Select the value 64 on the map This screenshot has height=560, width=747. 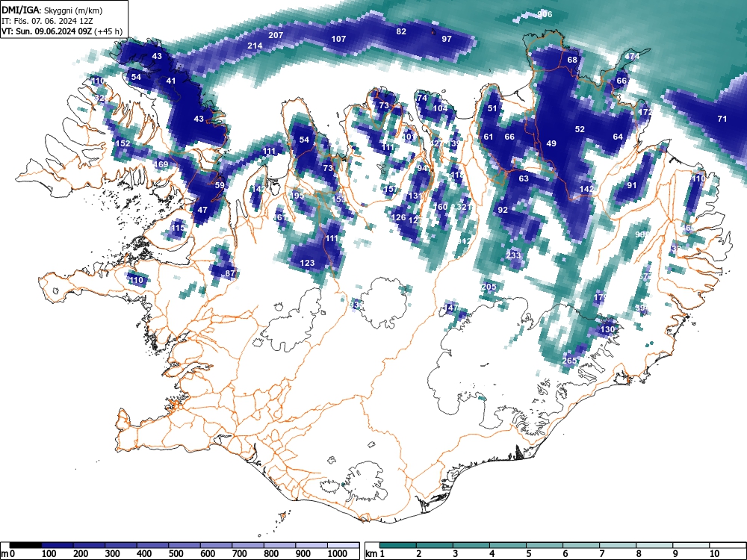pos(618,137)
